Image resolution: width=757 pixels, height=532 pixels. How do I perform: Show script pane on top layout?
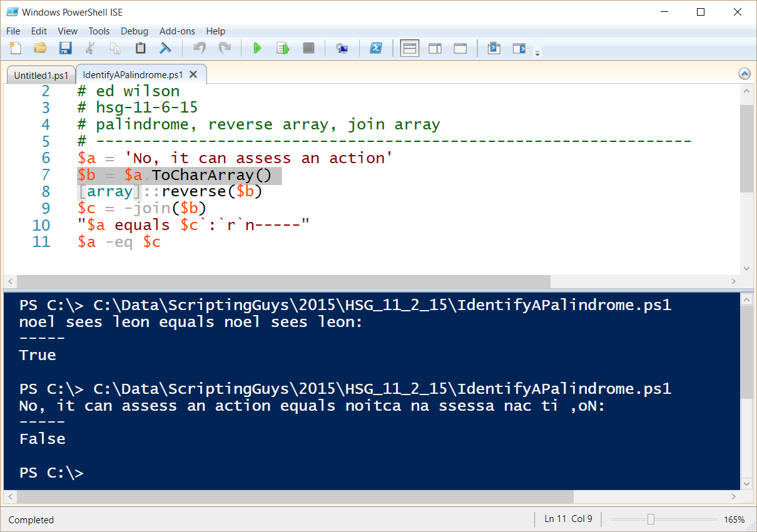pos(410,48)
